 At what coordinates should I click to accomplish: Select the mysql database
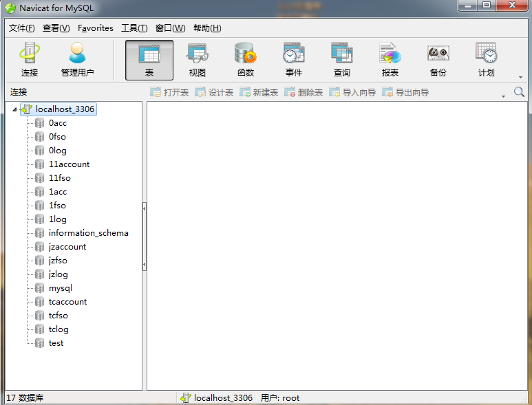(x=61, y=288)
